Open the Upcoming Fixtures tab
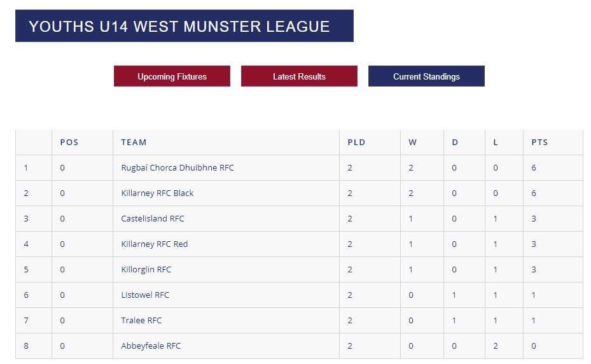This screenshot has width=591, height=364. (172, 76)
